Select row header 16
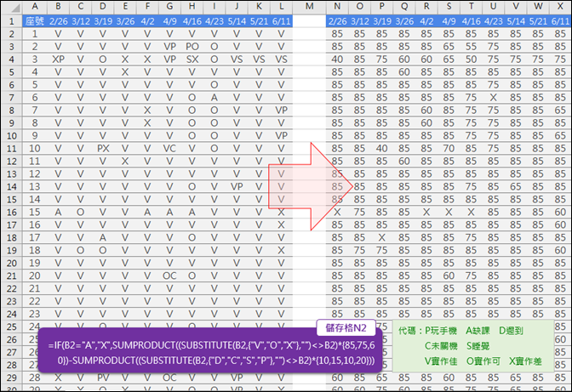This screenshot has height=392, width=572. click(x=11, y=212)
